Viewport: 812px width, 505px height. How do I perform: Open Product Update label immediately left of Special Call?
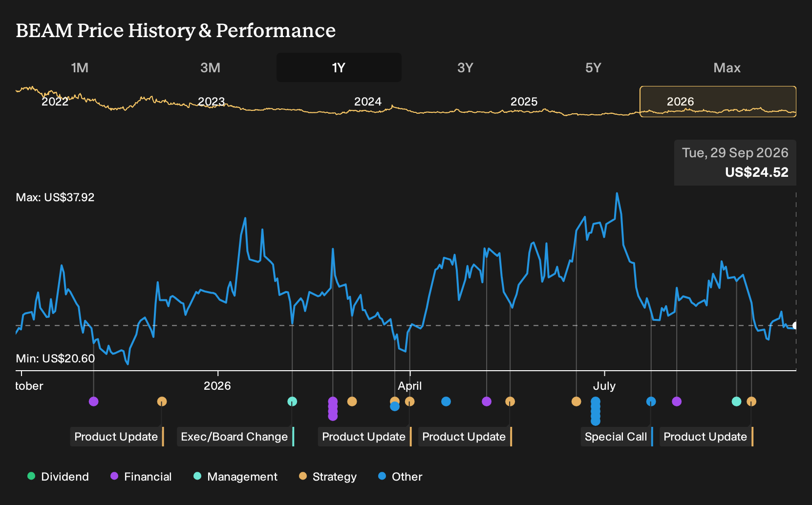click(x=465, y=437)
